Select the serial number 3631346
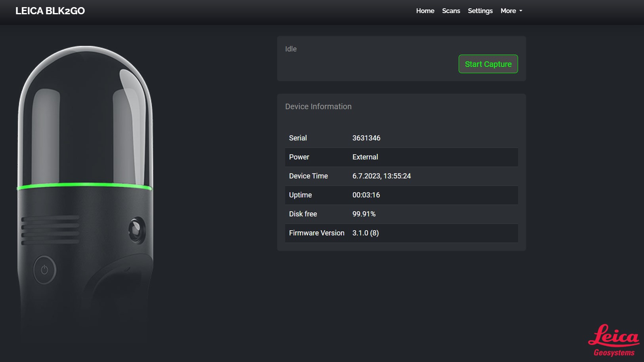The image size is (644, 362). click(366, 138)
